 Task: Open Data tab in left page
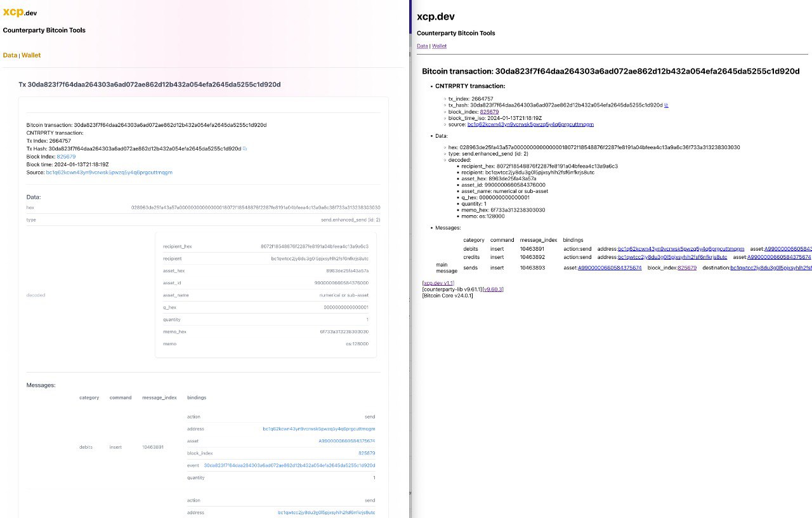tap(10, 55)
